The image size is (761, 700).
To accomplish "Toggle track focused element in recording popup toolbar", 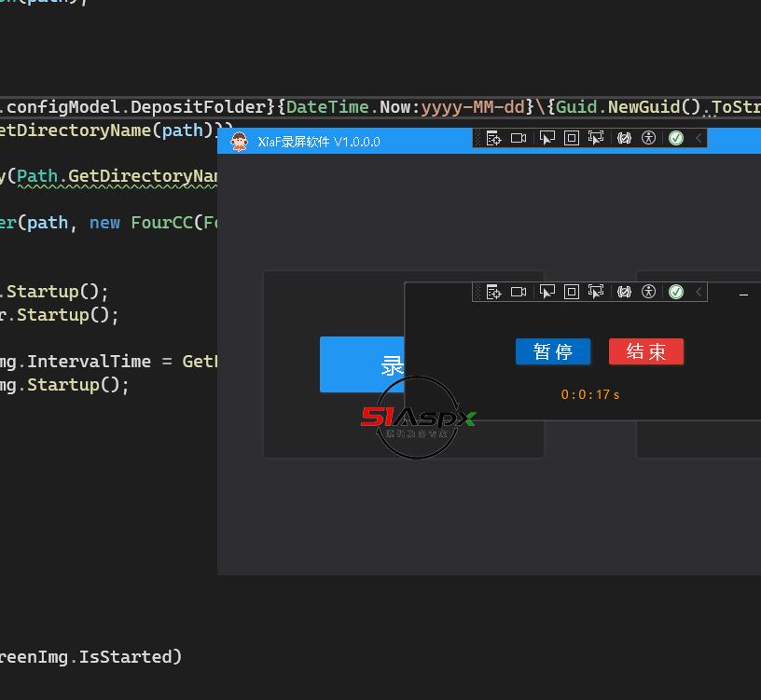I will tap(596, 292).
